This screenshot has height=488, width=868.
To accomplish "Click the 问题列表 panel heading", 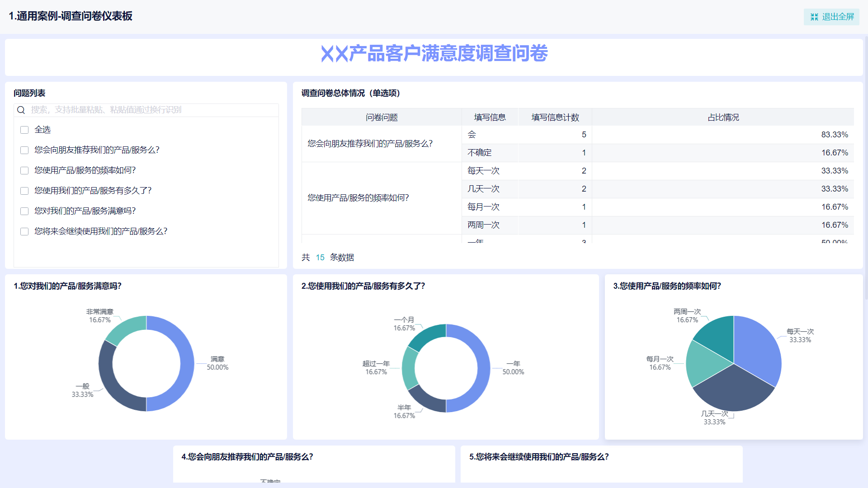I will [29, 93].
